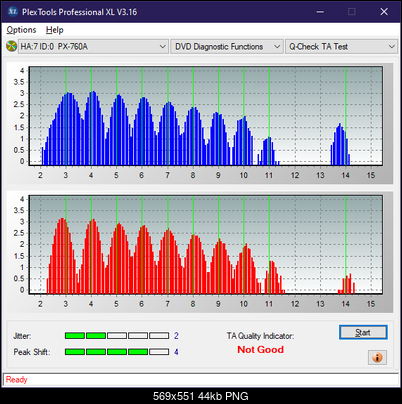Click the 'Peak Shift:' label

tap(32, 352)
